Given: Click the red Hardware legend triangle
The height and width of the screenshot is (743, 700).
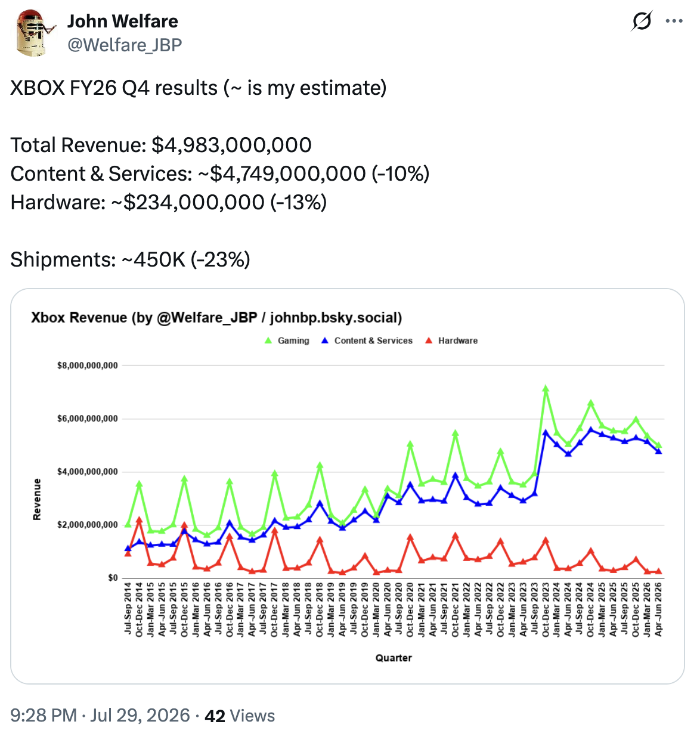Looking at the screenshot, I should click(429, 340).
